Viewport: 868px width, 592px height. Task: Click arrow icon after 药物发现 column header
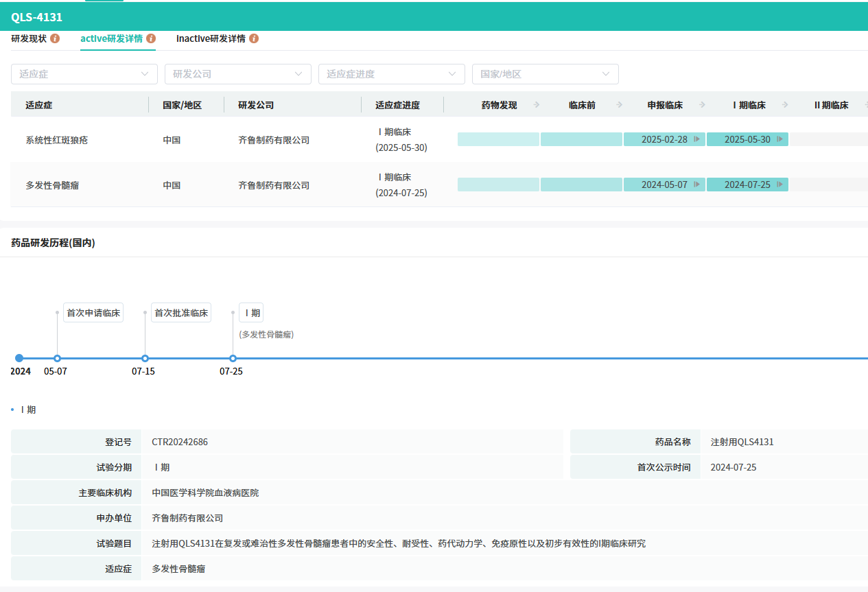coord(537,105)
